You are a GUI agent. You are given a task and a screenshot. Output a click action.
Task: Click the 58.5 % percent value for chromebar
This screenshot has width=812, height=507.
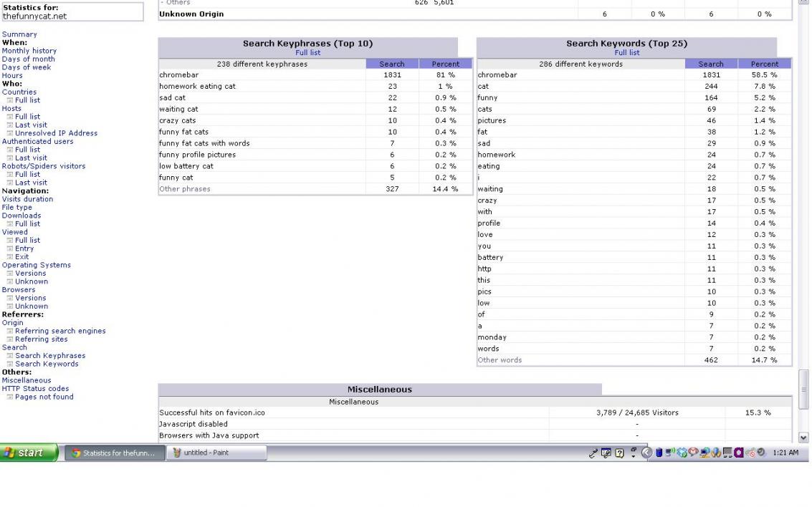click(x=765, y=75)
